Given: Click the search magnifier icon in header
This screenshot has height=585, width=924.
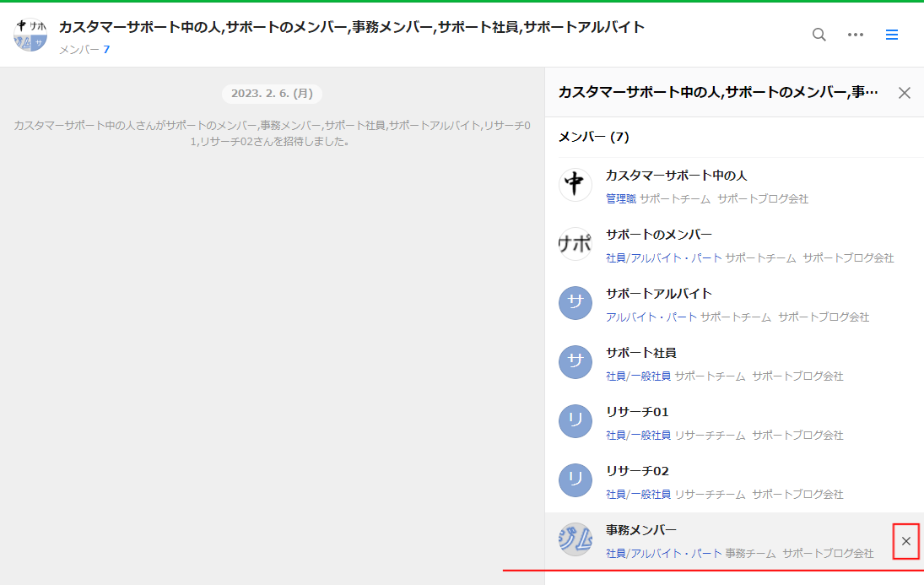Looking at the screenshot, I should [x=819, y=35].
